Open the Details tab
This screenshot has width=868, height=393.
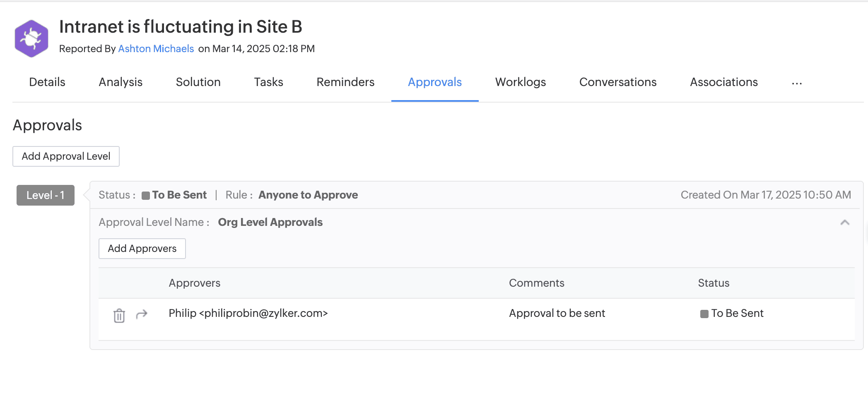click(x=47, y=82)
